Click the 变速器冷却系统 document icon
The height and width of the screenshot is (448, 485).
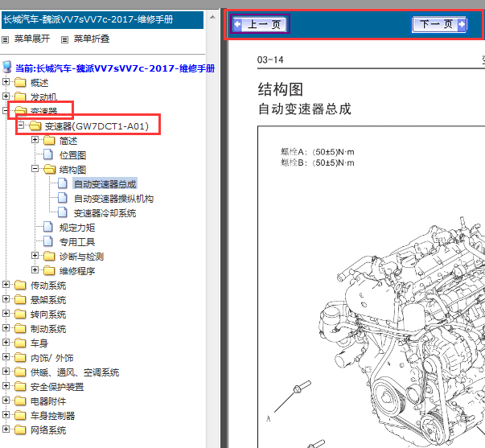(63, 212)
